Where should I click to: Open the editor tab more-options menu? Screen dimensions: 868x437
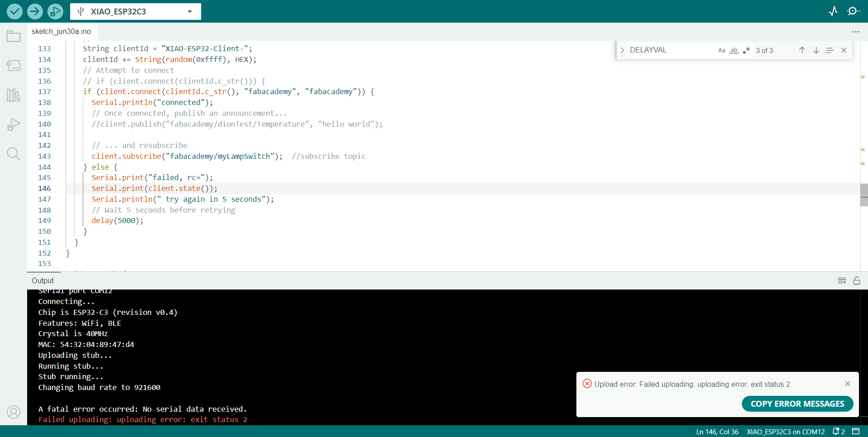tap(856, 32)
